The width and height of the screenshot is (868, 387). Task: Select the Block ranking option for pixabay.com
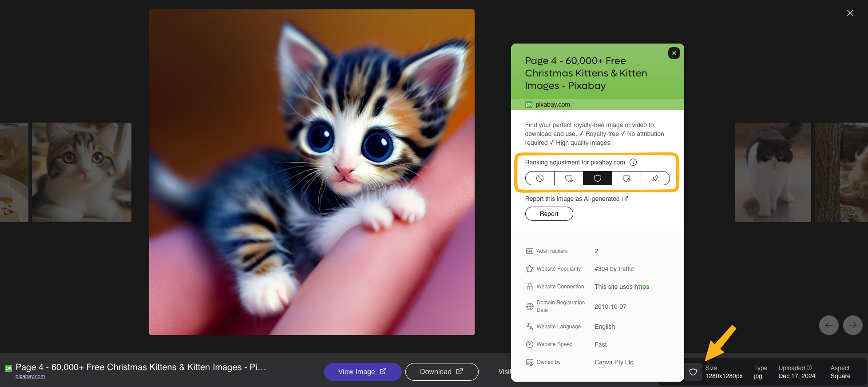(540, 178)
